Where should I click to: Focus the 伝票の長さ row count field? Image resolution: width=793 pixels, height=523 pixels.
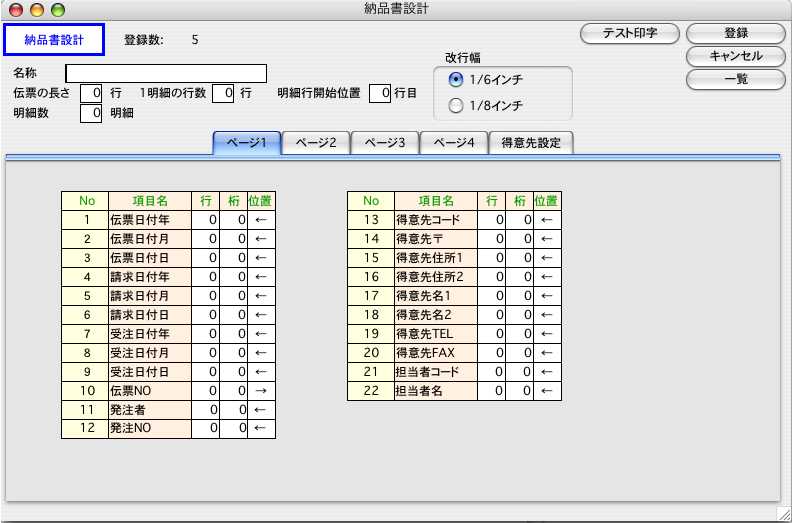(x=91, y=93)
